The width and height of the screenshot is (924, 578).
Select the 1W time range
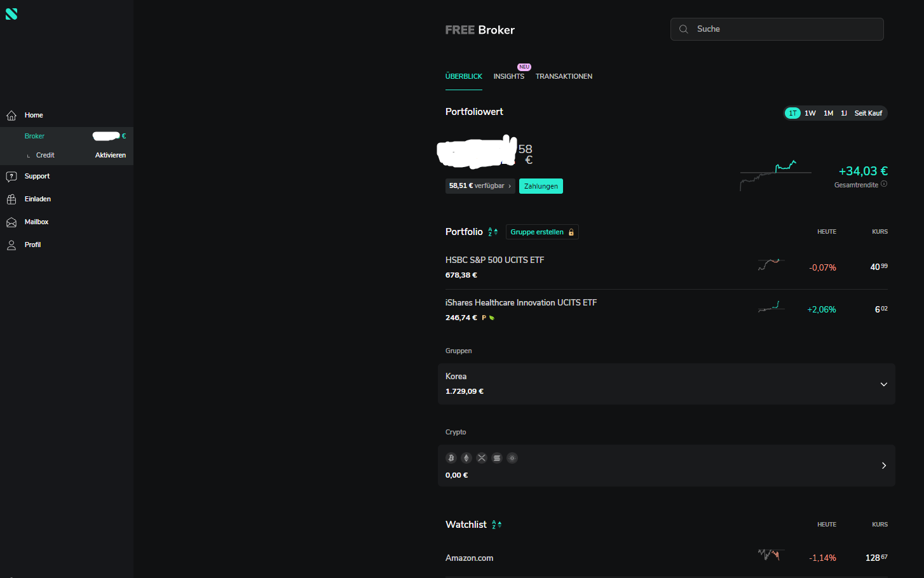810,113
